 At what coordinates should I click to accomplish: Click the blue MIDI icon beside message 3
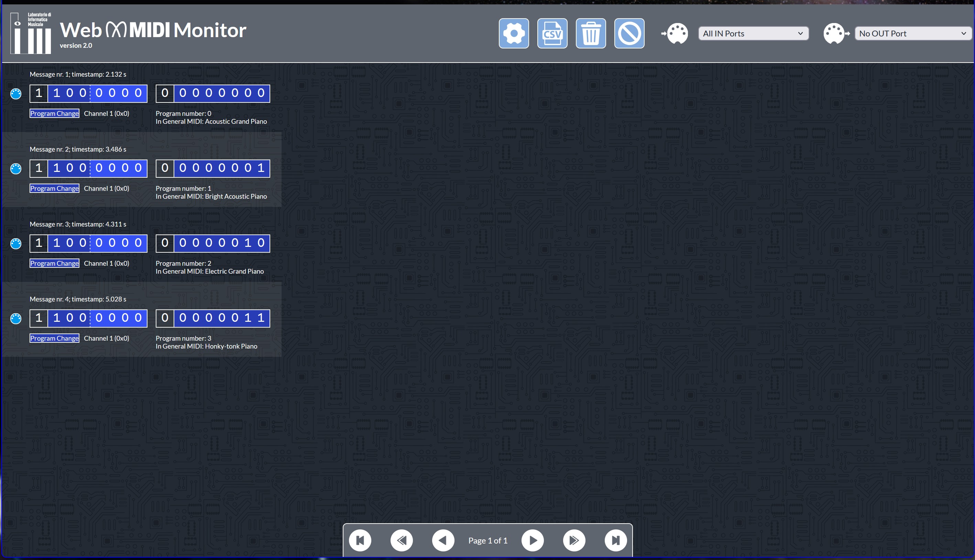[x=16, y=243]
